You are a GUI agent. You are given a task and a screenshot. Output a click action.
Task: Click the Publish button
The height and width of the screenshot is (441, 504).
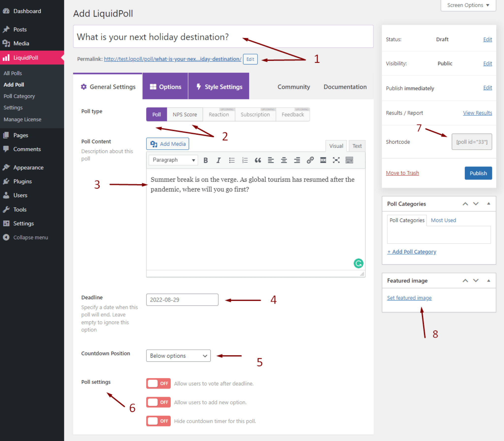478,173
